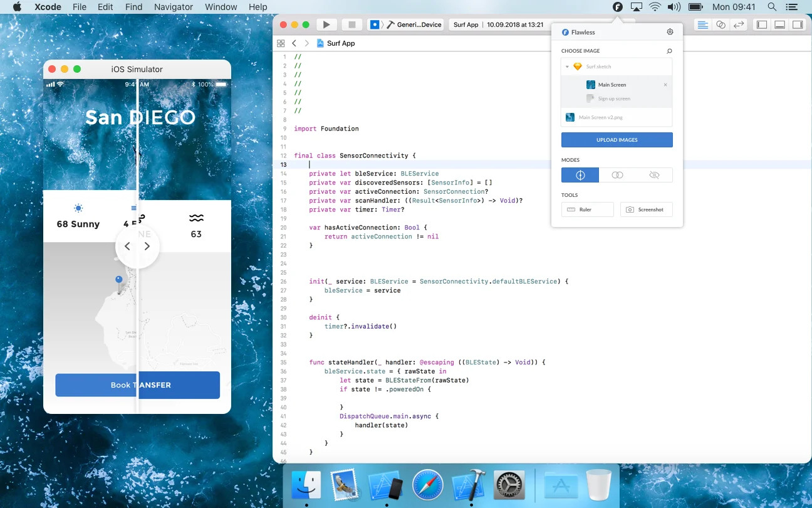The width and height of the screenshot is (812, 508).
Task: Open Safari from the Dock
Action: coord(428,485)
